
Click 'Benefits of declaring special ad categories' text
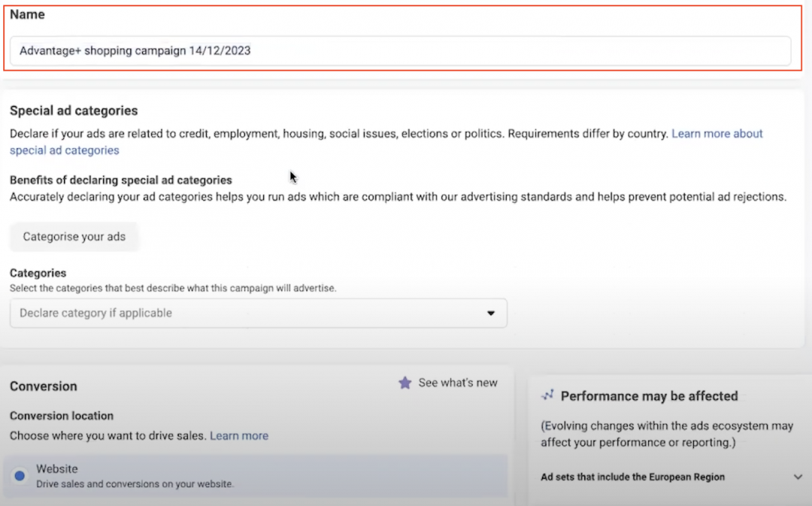(x=120, y=180)
